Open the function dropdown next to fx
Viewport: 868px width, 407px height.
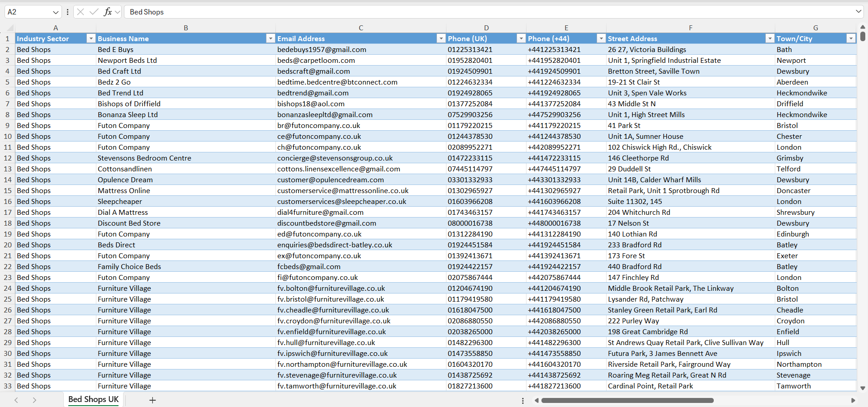[x=118, y=12]
